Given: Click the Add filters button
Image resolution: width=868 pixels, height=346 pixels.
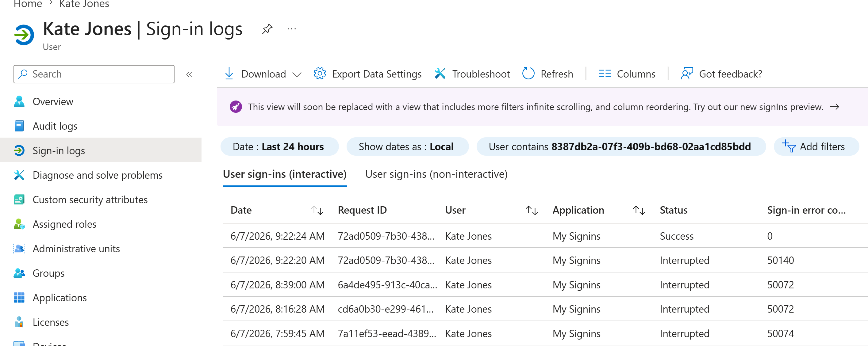Looking at the screenshot, I should (816, 146).
